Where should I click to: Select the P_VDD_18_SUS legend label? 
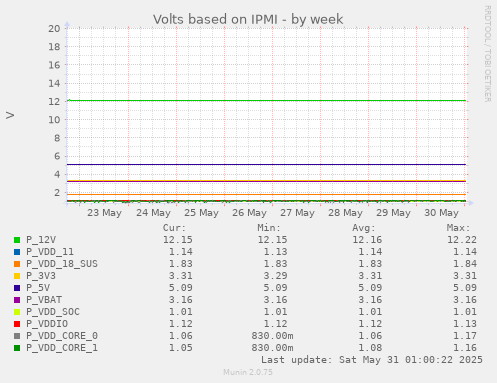62,264
